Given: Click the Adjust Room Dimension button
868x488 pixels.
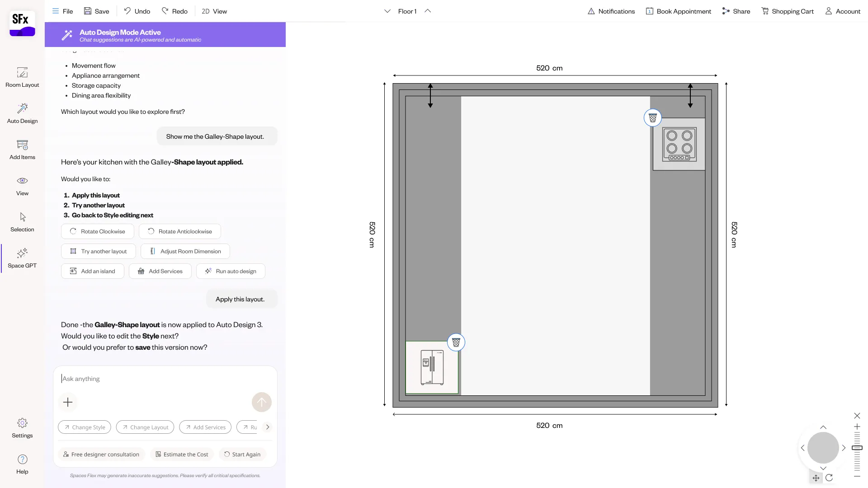Looking at the screenshot, I should [x=185, y=251].
